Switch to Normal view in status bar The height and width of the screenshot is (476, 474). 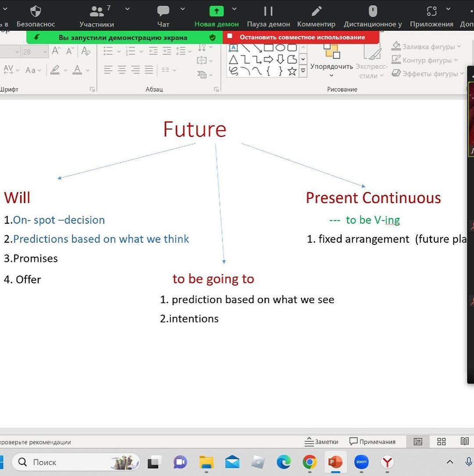click(418, 442)
